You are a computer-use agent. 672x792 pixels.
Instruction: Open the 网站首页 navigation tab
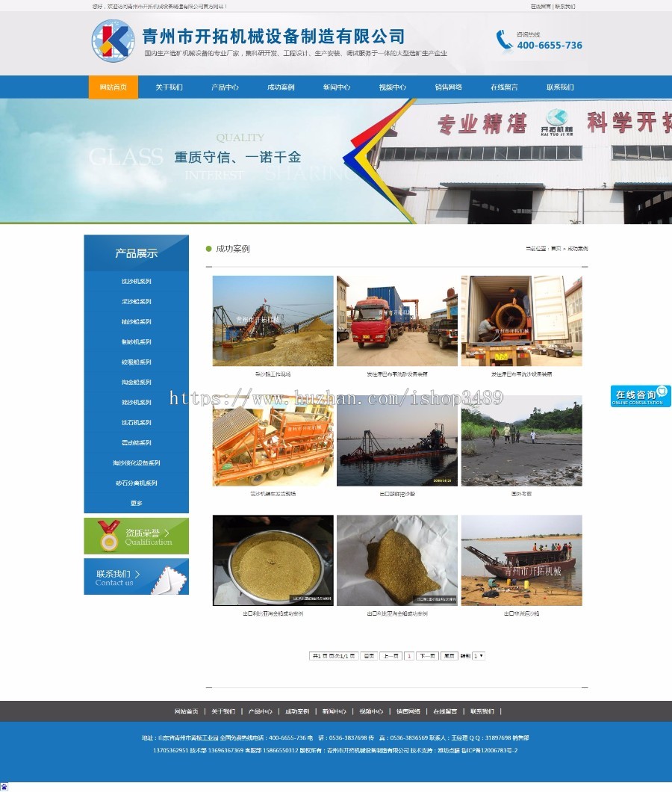(113, 87)
